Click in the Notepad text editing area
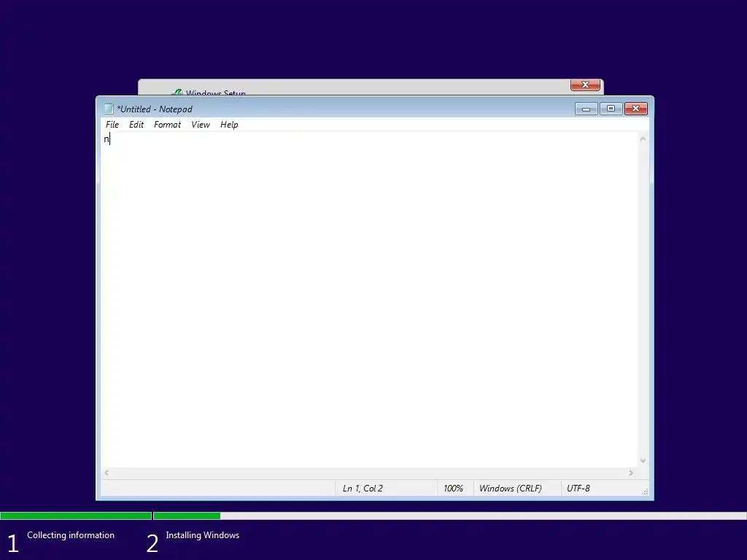 click(x=369, y=300)
